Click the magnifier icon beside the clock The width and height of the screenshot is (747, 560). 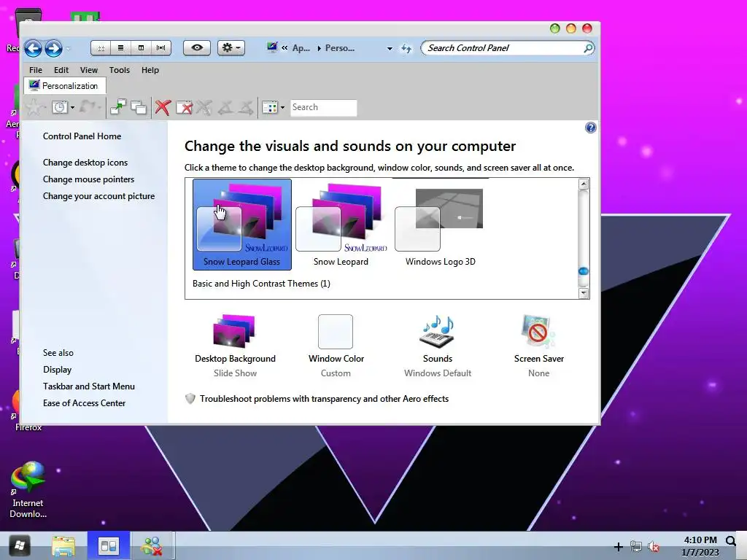(731, 540)
